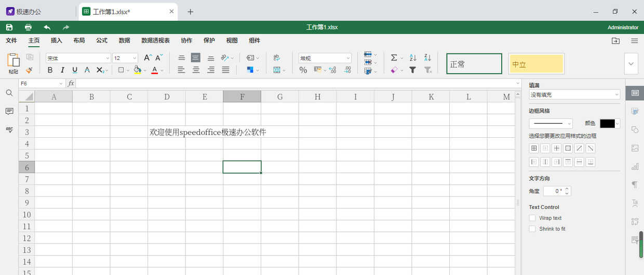The height and width of the screenshot is (275, 644).
Task: Sort the data ascending A to Z
Action: [x=413, y=58]
